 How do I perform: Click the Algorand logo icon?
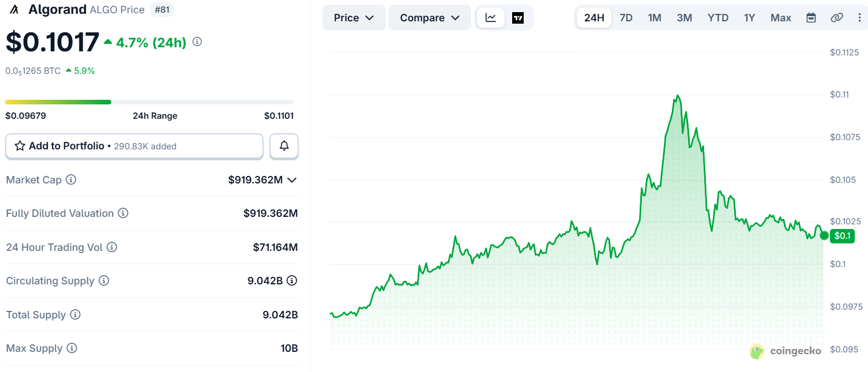14,10
